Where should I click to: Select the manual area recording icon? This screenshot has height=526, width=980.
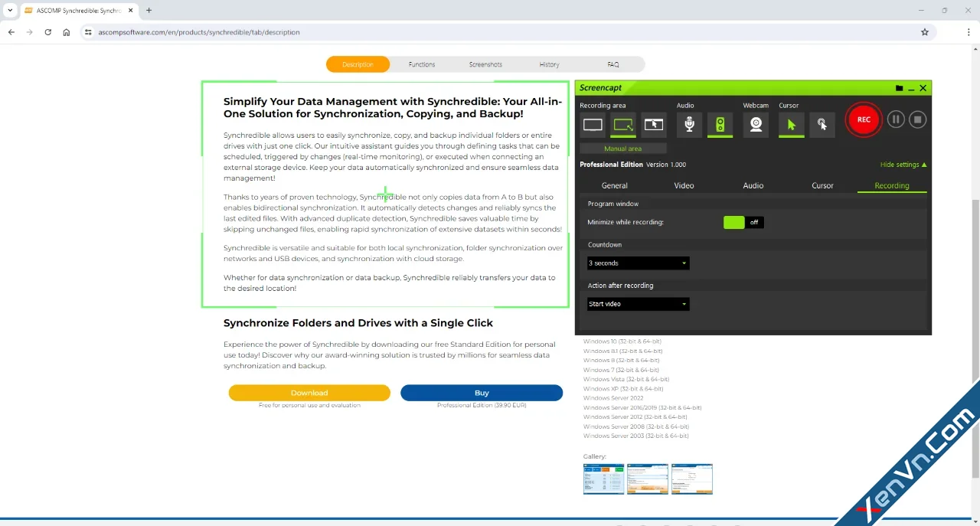coord(623,124)
